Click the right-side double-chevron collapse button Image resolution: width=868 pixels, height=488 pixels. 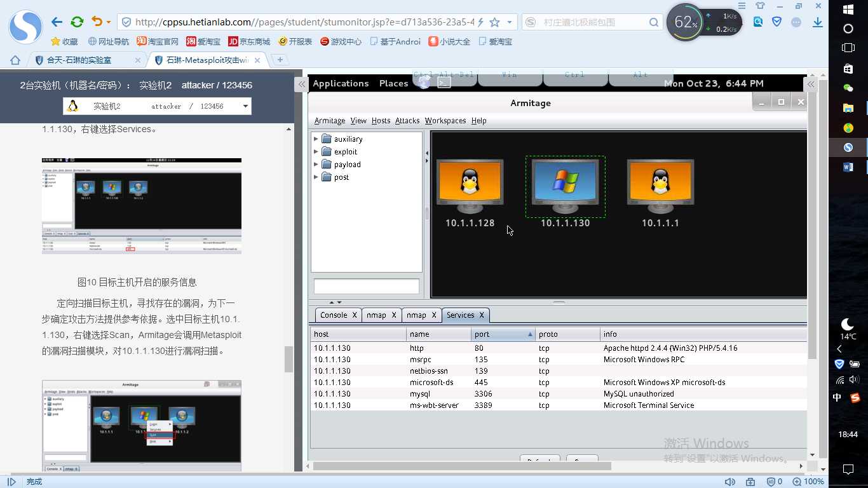coord(811,84)
